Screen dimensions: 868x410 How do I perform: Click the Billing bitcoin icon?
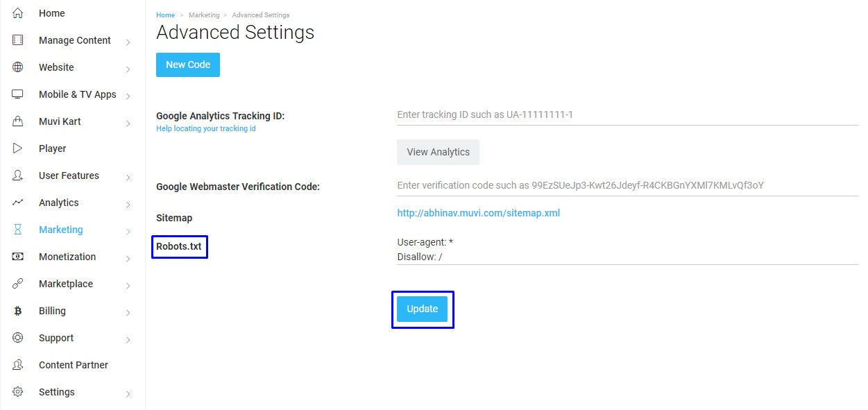pyautogui.click(x=18, y=311)
